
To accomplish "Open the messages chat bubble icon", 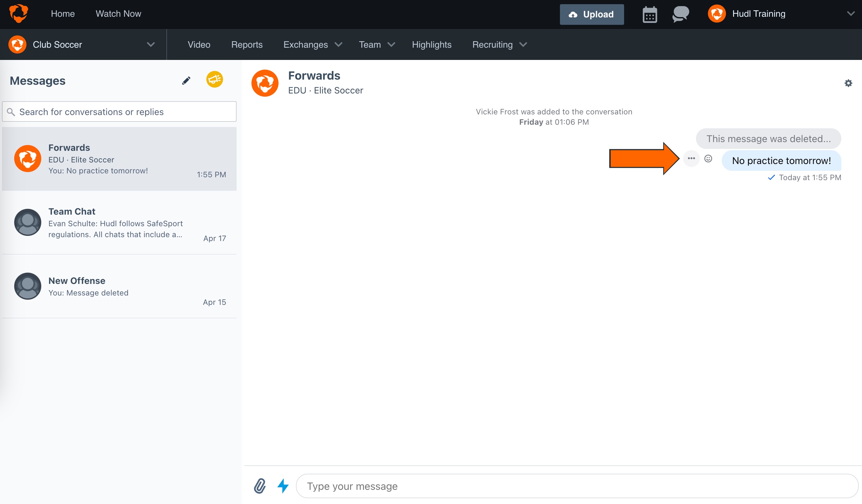I will coord(681,15).
